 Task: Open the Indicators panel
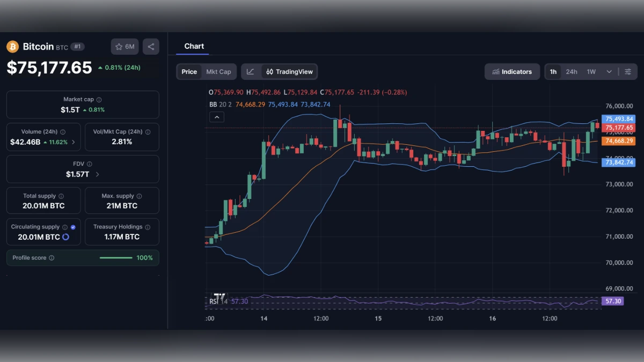[x=512, y=71]
